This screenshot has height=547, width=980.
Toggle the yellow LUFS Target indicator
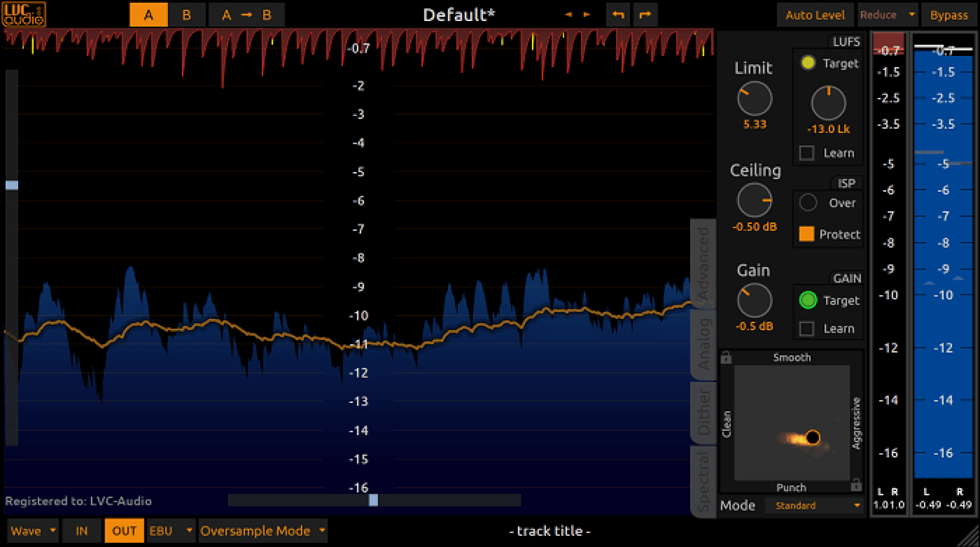point(808,63)
